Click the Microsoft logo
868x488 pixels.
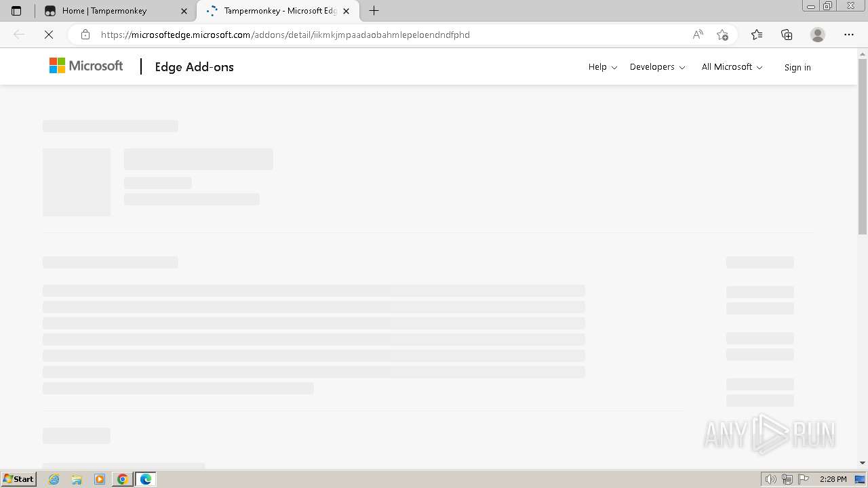click(86, 66)
